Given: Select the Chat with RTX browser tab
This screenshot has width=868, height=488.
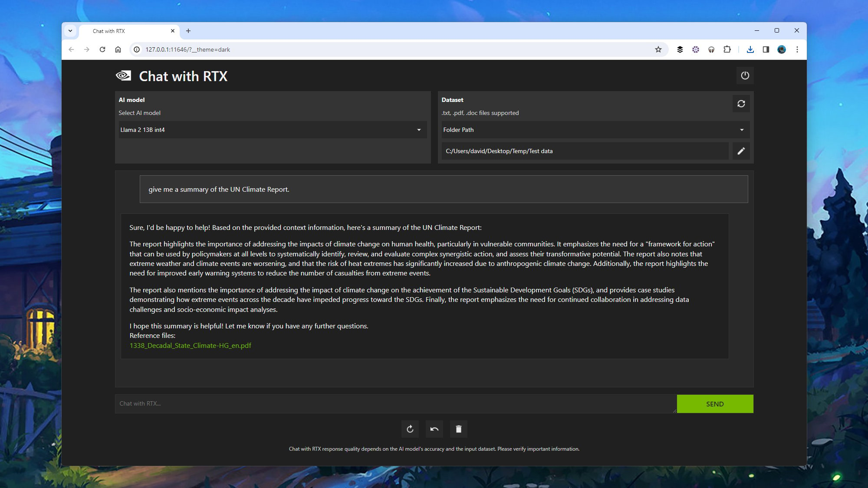Looking at the screenshot, I should pos(129,31).
